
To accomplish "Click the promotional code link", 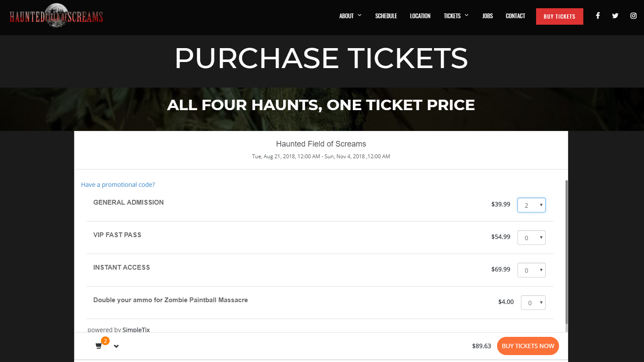I will (118, 185).
